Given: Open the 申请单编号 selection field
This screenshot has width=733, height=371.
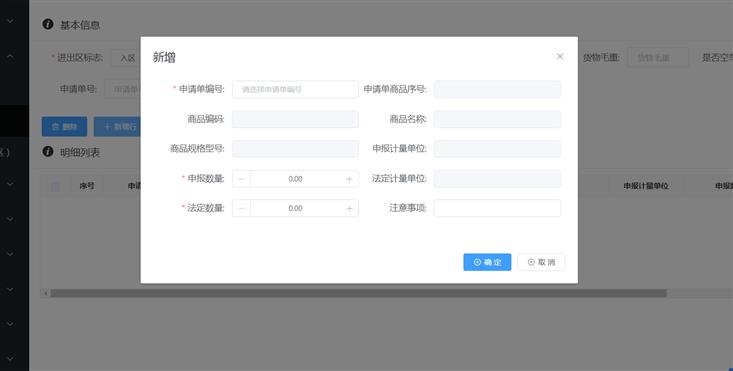Looking at the screenshot, I should click(295, 89).
